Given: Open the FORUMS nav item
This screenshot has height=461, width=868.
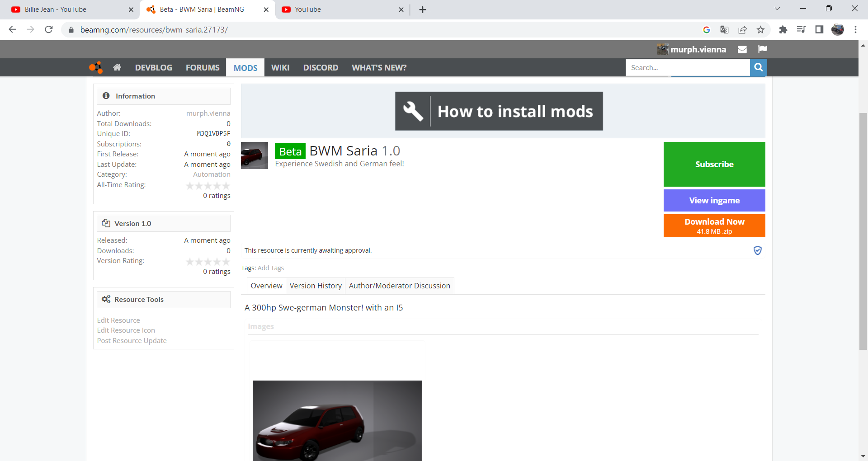Looking at the screenshot, I should pyautogui.click(x=203, y=67).
